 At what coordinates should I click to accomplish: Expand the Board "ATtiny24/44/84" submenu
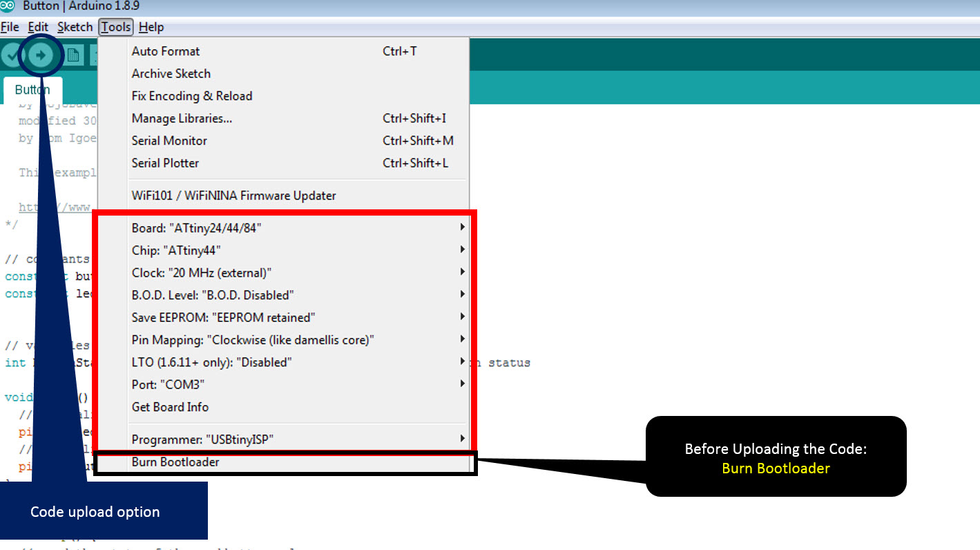[283, 227]
